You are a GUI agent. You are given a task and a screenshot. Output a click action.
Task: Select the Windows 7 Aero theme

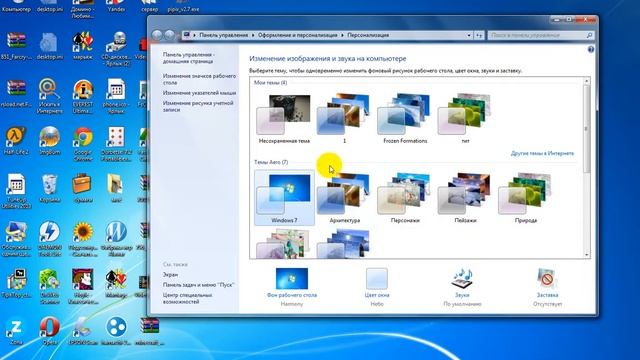point(284,198)
